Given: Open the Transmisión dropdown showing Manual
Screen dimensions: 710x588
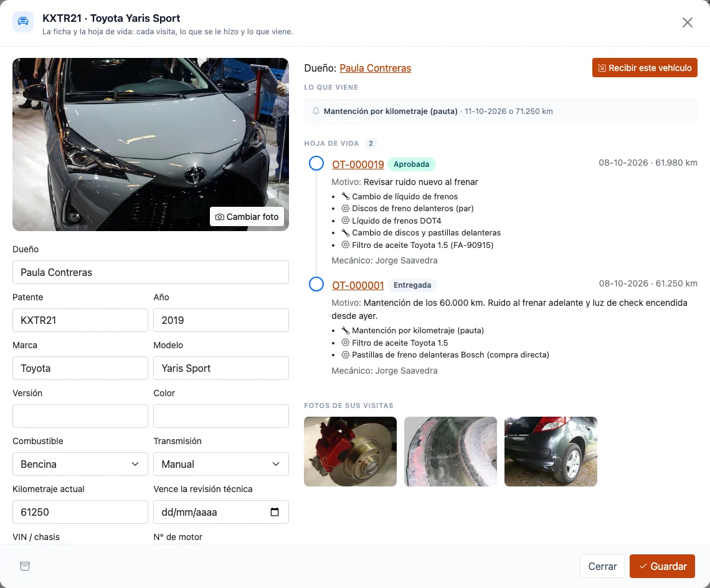Looking at the screenshot, I should [x=221, y=464].
